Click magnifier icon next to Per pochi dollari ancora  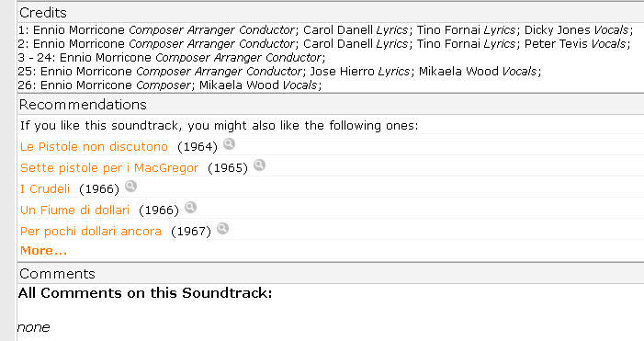pyautogui.click(x=222, y=229)
